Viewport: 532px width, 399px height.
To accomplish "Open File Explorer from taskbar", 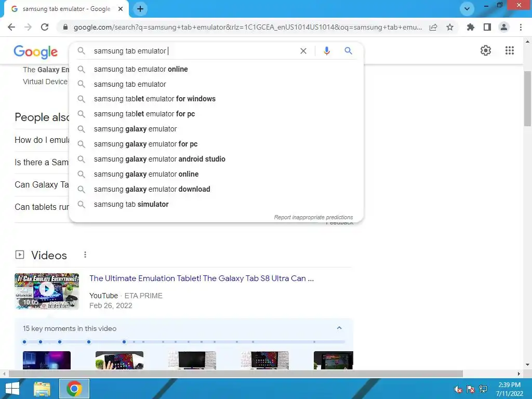I will coord(42,389).
